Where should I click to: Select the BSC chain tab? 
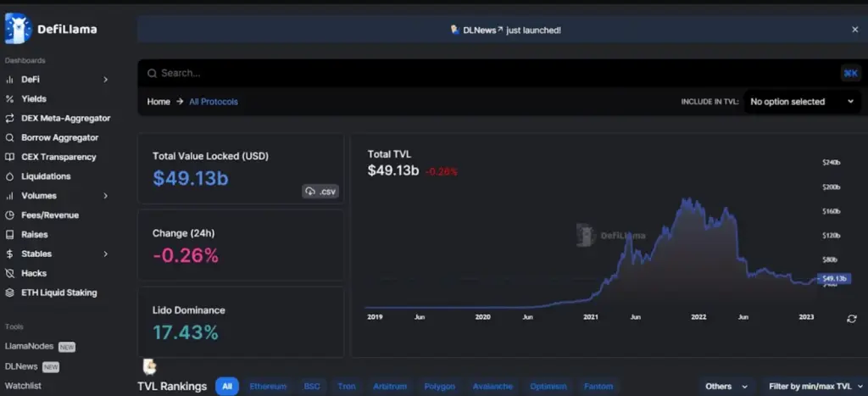(312, 387)
